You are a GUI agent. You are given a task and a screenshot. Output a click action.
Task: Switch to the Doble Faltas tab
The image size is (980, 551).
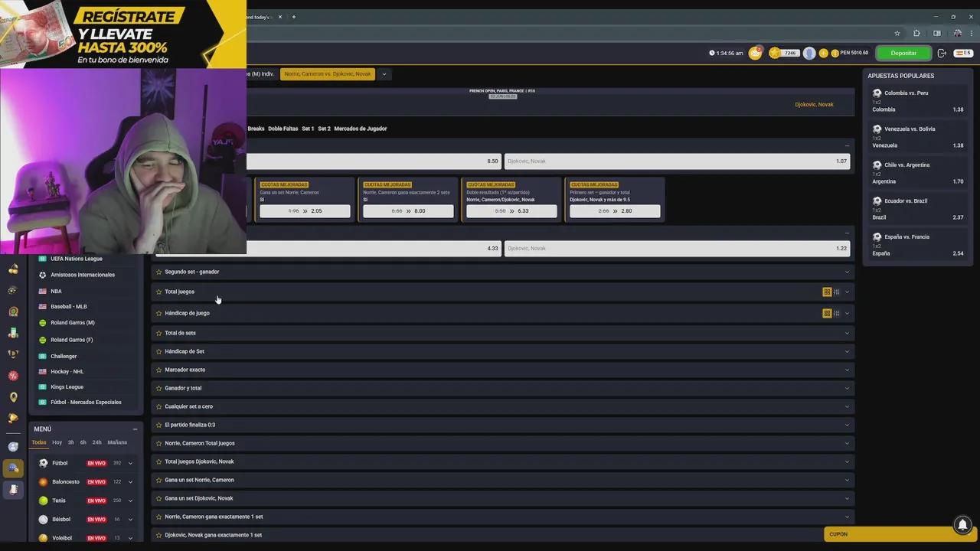(283, 129)
